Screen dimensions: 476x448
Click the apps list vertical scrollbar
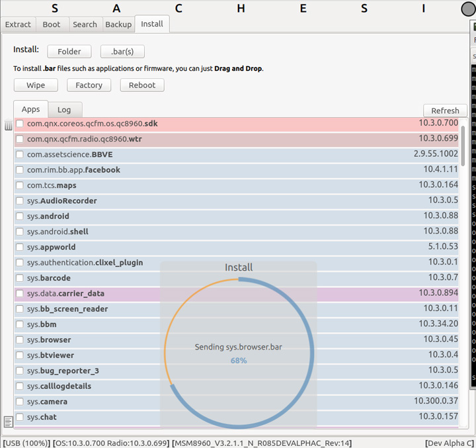tap(463, 146)
